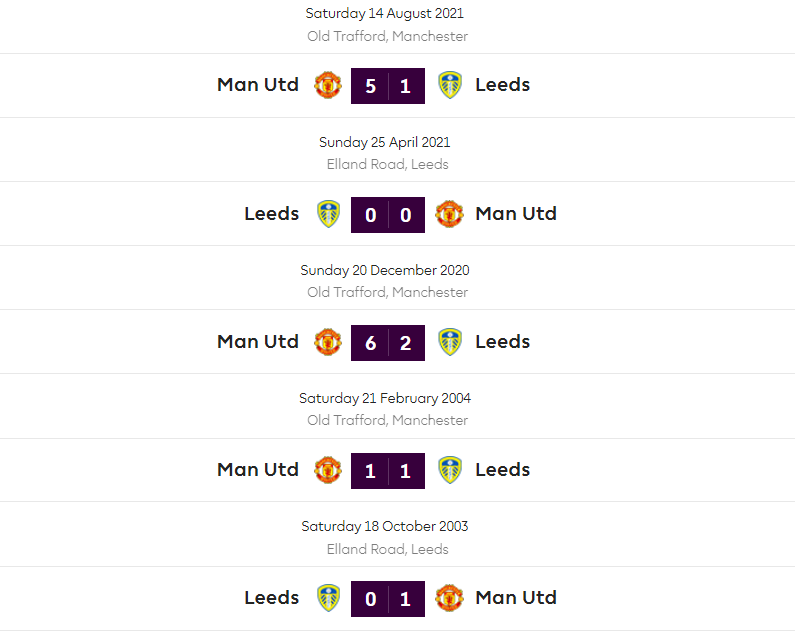
Task: Click Leeds crest in April 2021 match
Action: tap(328, 214)
